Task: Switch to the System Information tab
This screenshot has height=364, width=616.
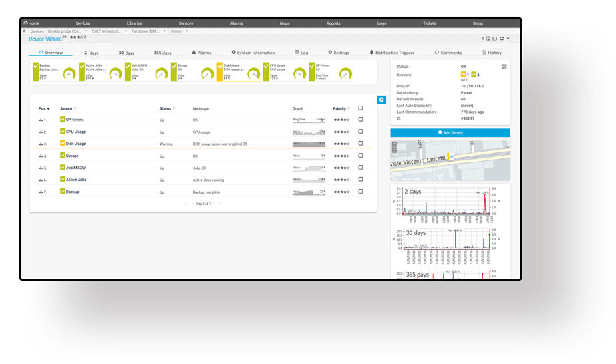Action: [253, 53]
